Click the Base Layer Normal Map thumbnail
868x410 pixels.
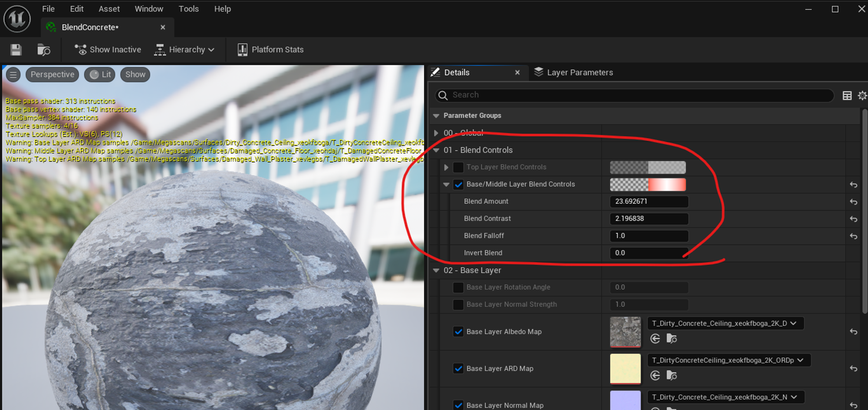[625, 400]
